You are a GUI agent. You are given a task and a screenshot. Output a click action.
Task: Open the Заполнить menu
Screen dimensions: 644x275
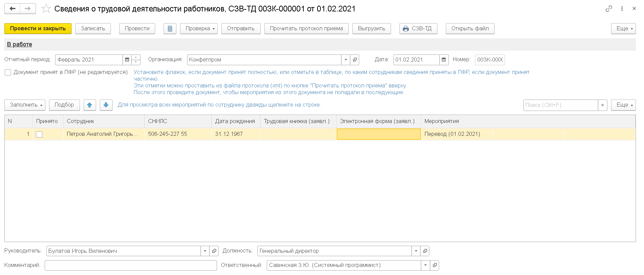point(25,105)
